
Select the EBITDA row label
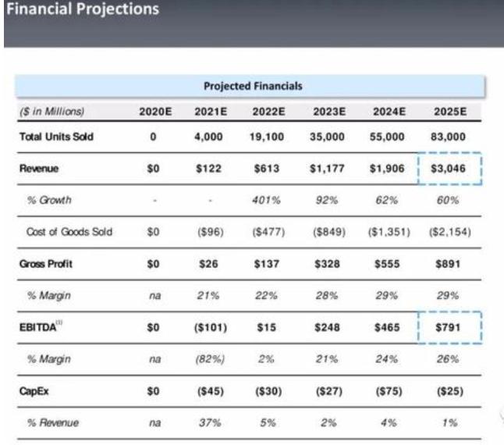pos(39,327)
